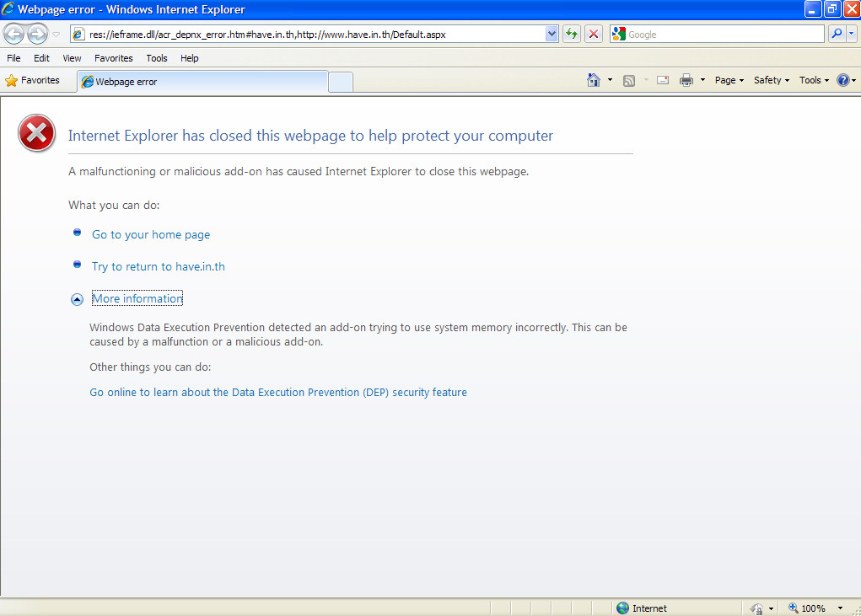Screen dimensions: 861x616
Task: Open the Favorites menu
Action: point(114,58)
